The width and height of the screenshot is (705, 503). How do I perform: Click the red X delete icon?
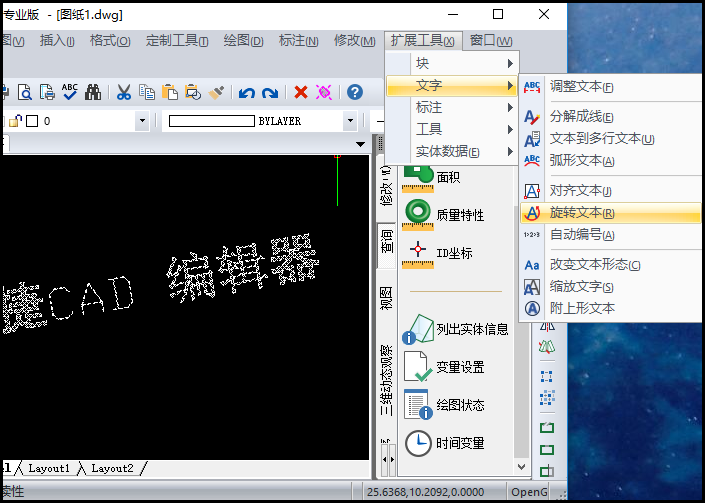coord(300,92)
